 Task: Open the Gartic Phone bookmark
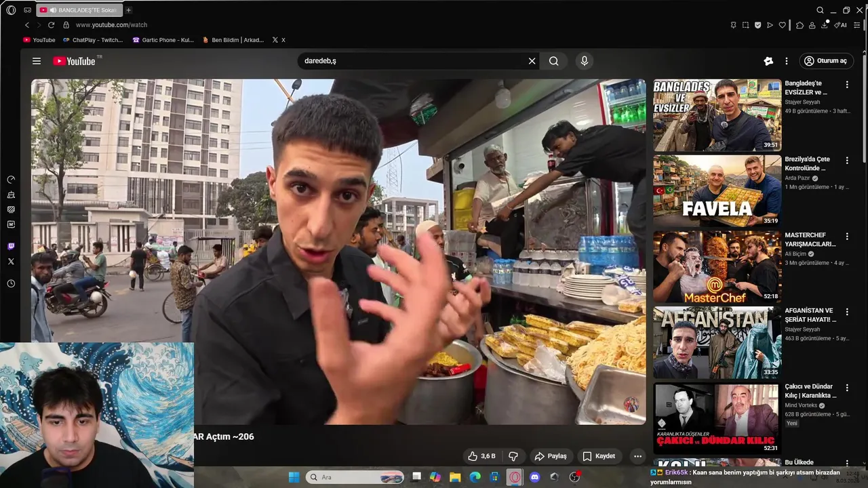click(163, 40)
